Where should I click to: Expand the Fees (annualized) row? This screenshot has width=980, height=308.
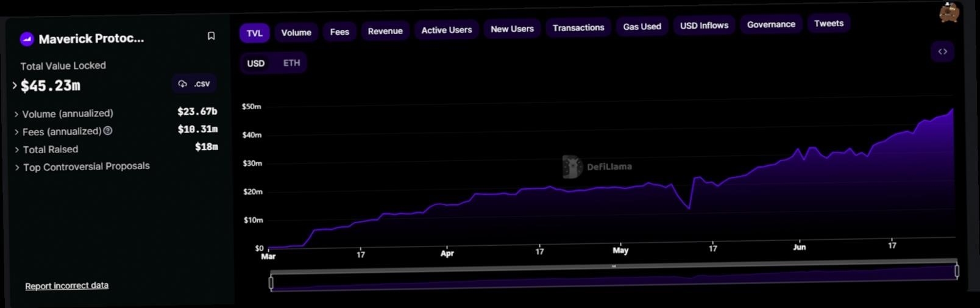(16, 132)
